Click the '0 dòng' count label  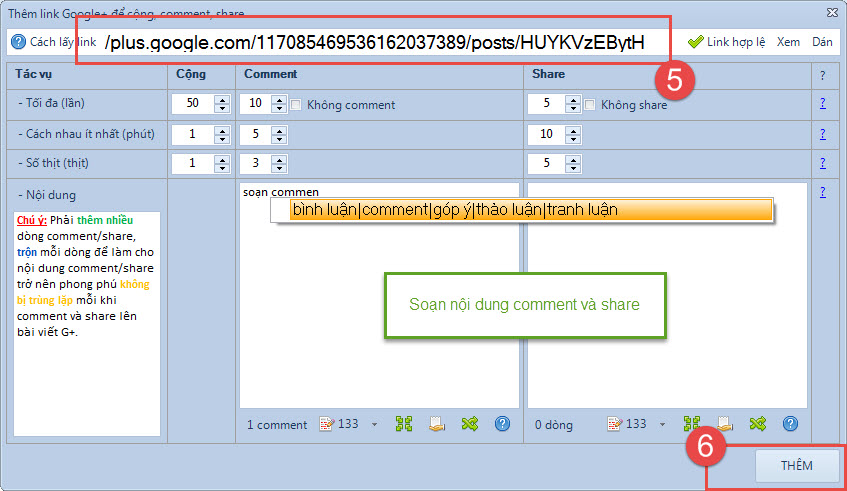[554, 425]
